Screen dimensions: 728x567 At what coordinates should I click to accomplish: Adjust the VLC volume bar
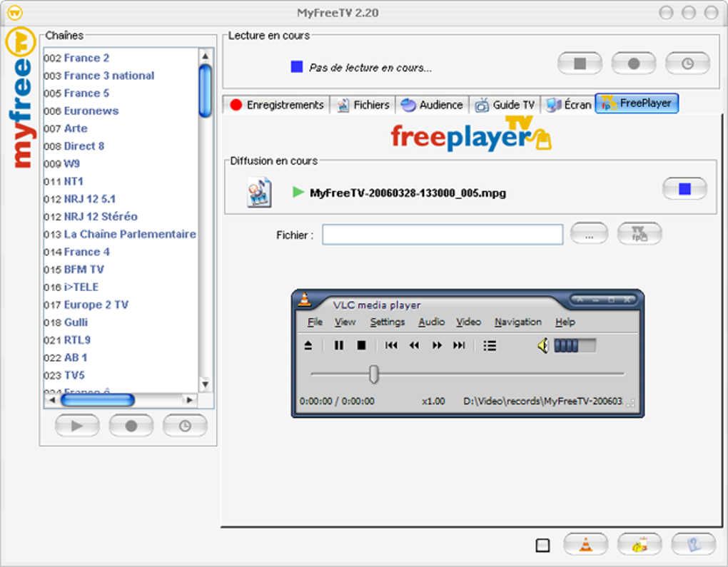pyautogui.click(x=575, y=345)
